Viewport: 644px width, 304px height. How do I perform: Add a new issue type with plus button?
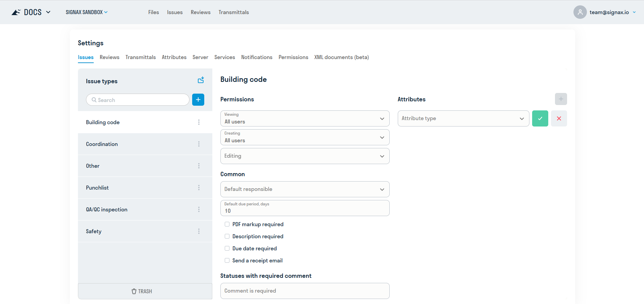pyautogui.click(x=198, y=100)
